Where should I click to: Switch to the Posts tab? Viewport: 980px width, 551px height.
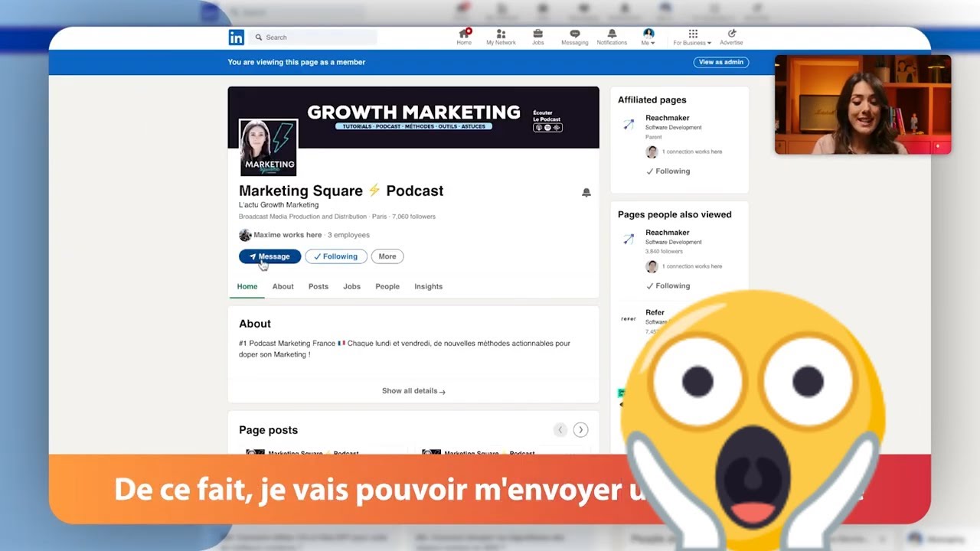tap(318, 286)
